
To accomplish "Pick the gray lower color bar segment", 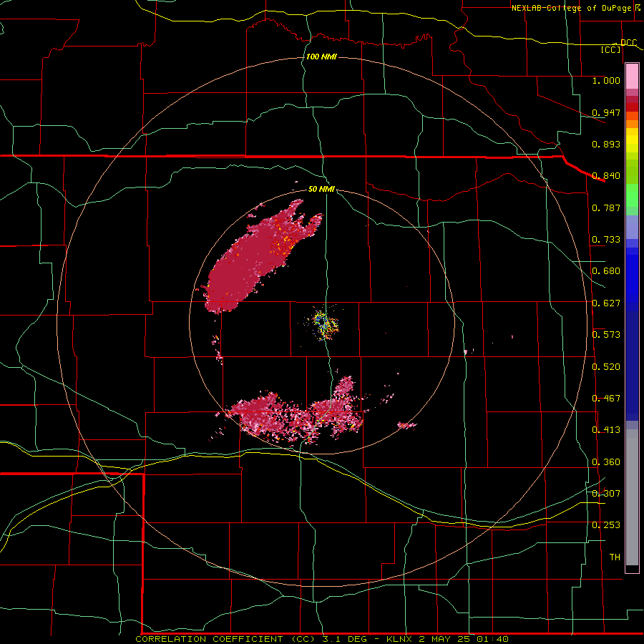I will [632, 497].
